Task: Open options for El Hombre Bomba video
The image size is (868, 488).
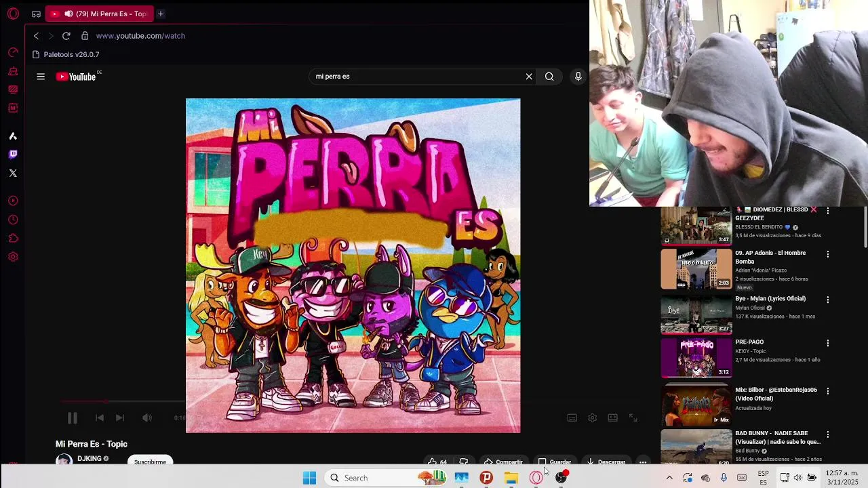Action: (x=827, y=254)
